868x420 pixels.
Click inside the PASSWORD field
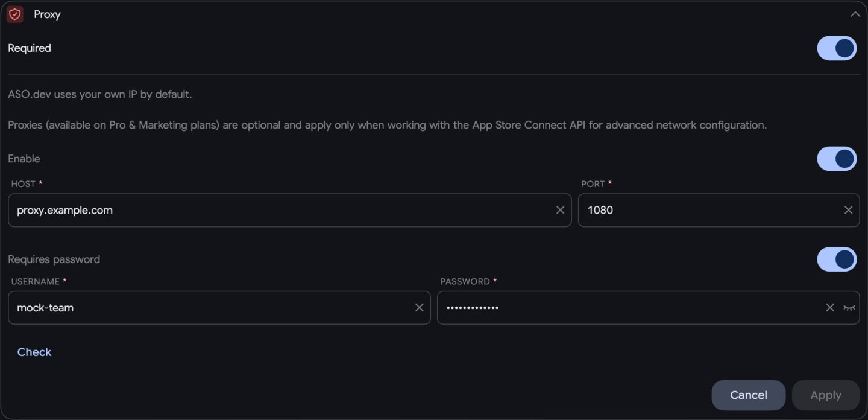pos(648,308)
